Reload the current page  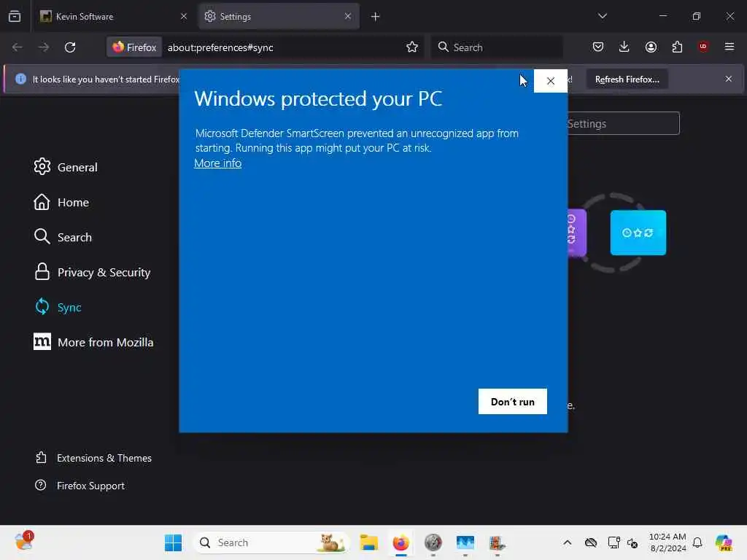pos(70,47)
